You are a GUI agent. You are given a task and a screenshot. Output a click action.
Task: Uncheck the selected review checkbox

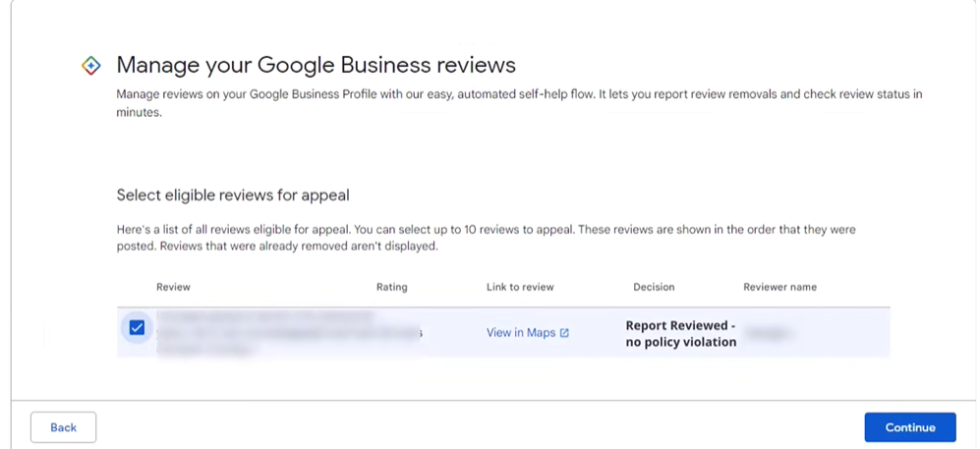coord(137,328)
